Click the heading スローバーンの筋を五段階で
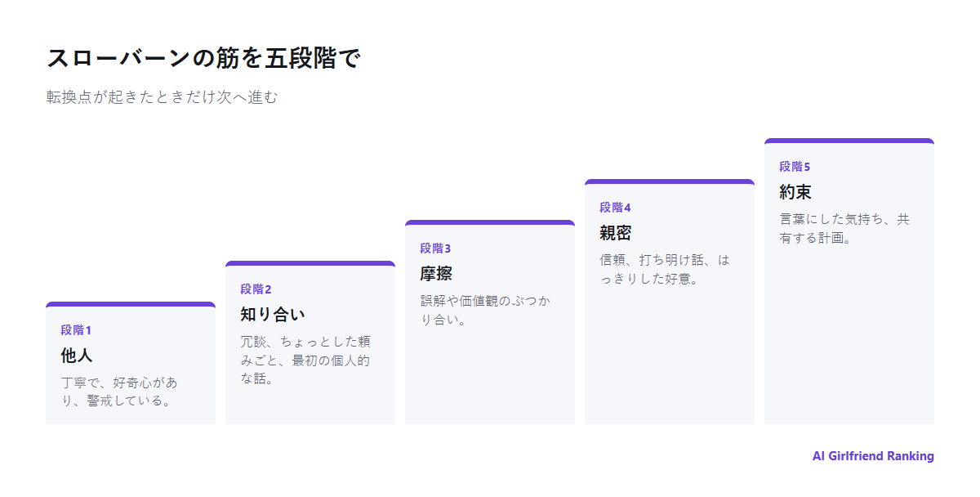 [203, 59]
